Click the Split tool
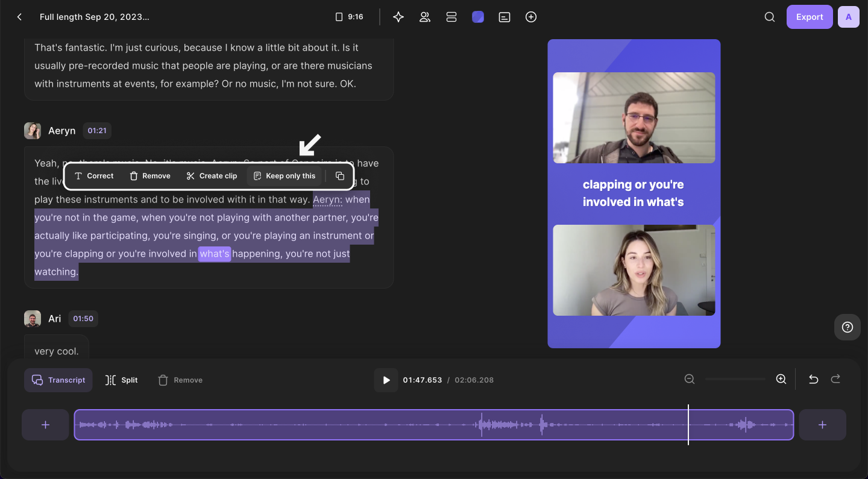The image size is (868, 479). pos(122,380)
